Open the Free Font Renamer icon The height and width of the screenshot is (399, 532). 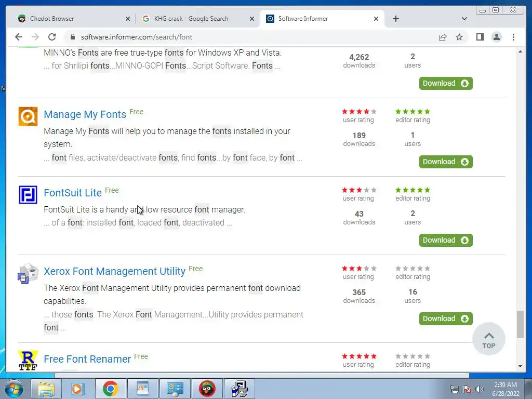coord(28,361)
